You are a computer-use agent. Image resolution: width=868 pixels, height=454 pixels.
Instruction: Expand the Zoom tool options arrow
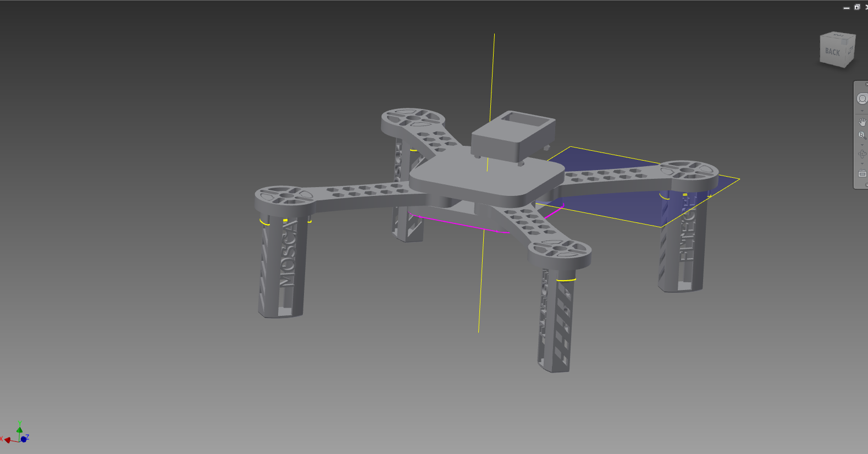click(862, 145)
